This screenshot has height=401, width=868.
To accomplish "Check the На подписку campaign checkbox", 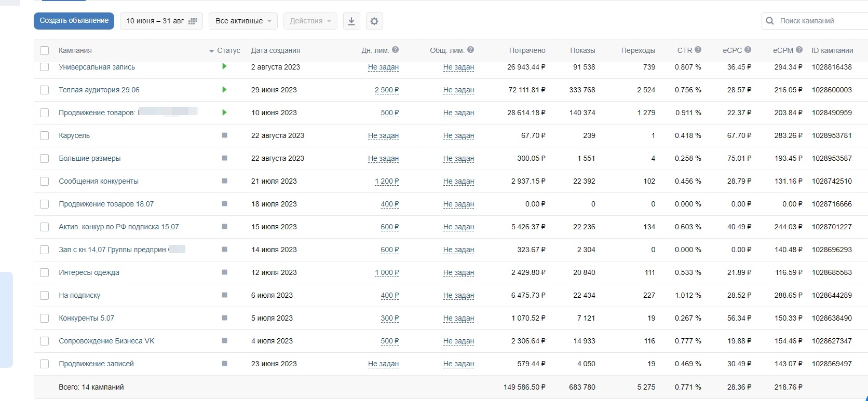I will coord(45,295).
